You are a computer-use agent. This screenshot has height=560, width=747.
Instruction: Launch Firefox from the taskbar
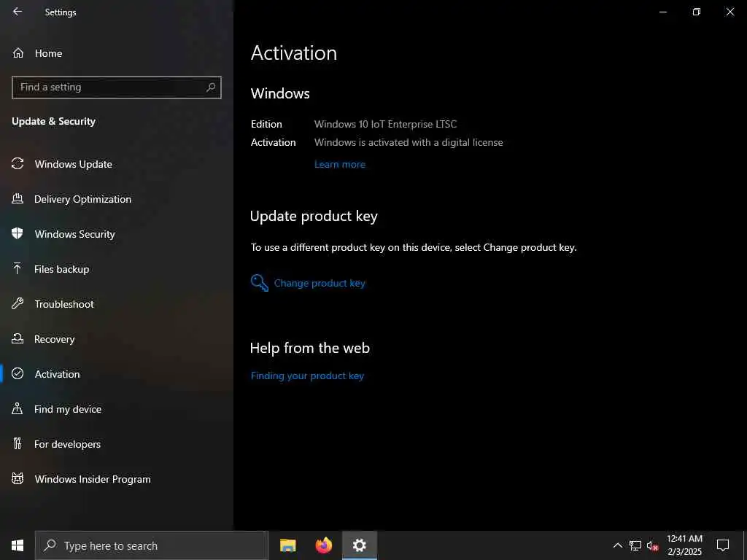(323, 545)
